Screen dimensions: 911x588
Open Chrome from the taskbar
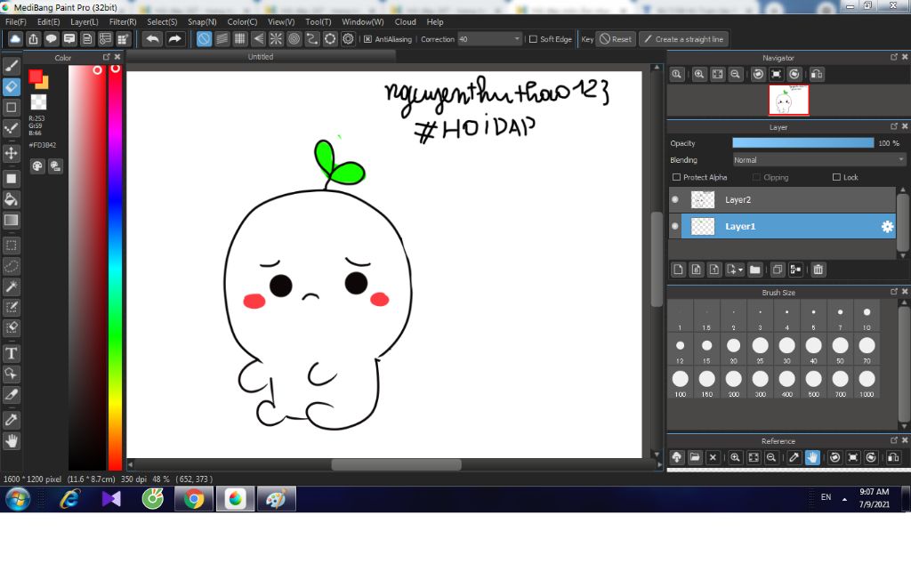[194, 499]
